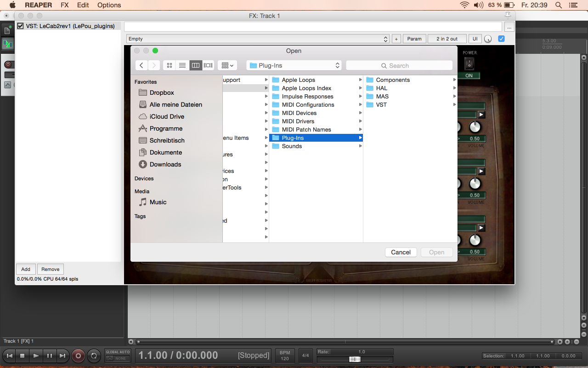Select Dropbox in Favorites sidebar
The height and width of the screenshot is (368, 588).
[x=162, y=92]
